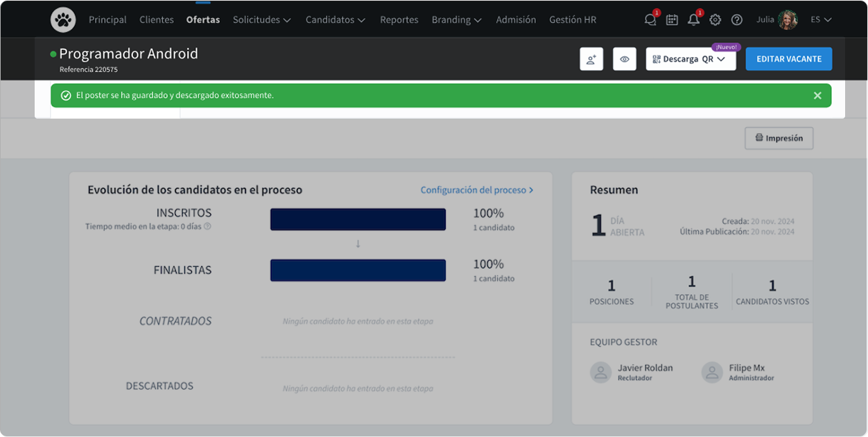Screen dimensions: 868x437
Task: Click the EQUIPO GESTOR heading
Action: pyautogui.click(x=623, y=342)
